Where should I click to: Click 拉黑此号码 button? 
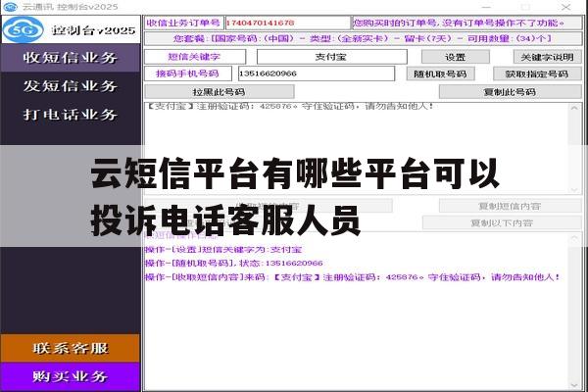point(220,92)
